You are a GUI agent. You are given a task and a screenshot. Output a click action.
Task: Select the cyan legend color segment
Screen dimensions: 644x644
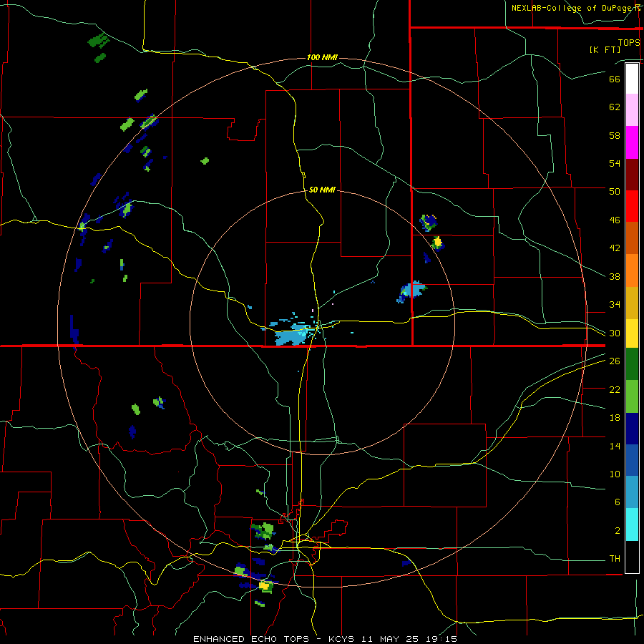click(632, 525)
